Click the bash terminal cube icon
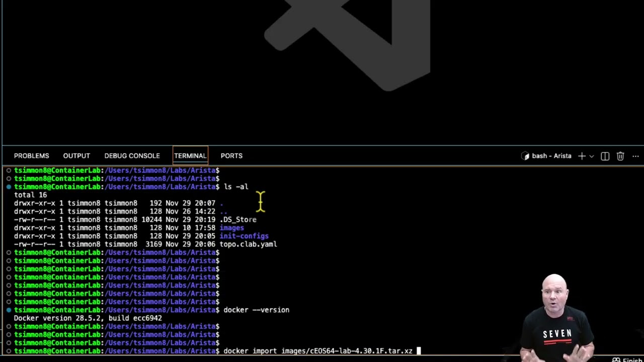Viewport: 644px width, 362px height. (525, 156)
